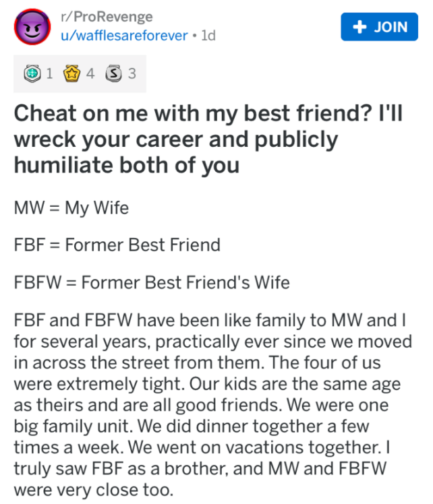Click the r/ProRevenge purple devil avatar
The image size is (433, 504).
coord(29,28)
